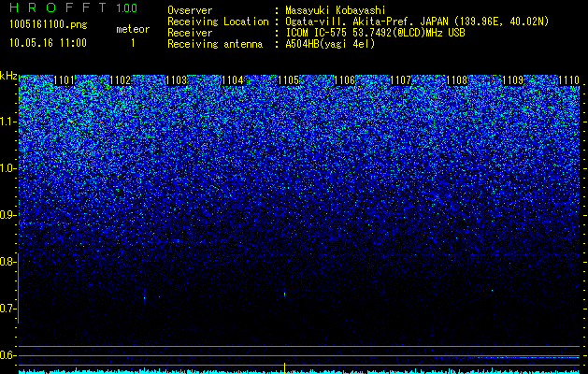This screenshot has width=588, height=374.
Task: Click the 1104 time marker label
Action: (233, 80)
